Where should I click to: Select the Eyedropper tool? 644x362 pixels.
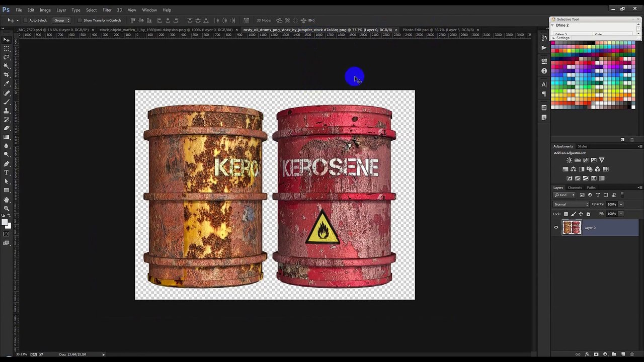[x=7, y=83]
